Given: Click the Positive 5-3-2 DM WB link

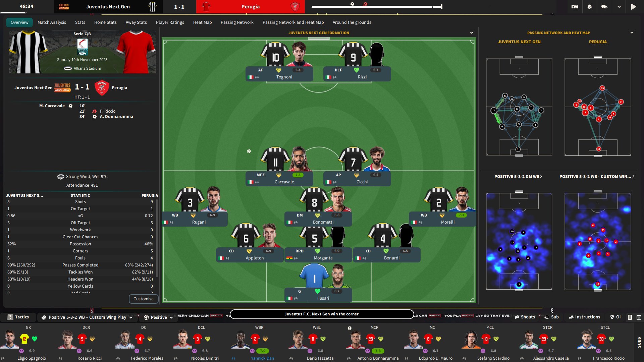Looking at the screenshot, I should (519, 176).
